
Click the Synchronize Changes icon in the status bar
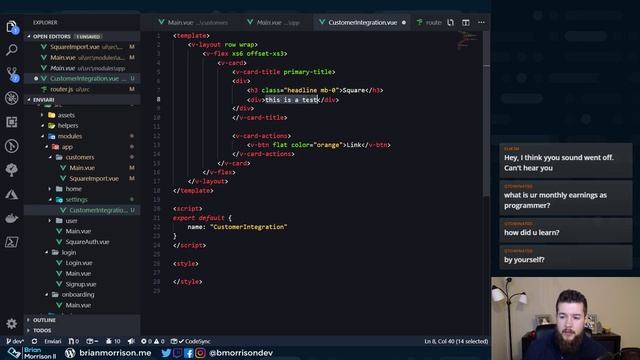[x=34, y=341]
